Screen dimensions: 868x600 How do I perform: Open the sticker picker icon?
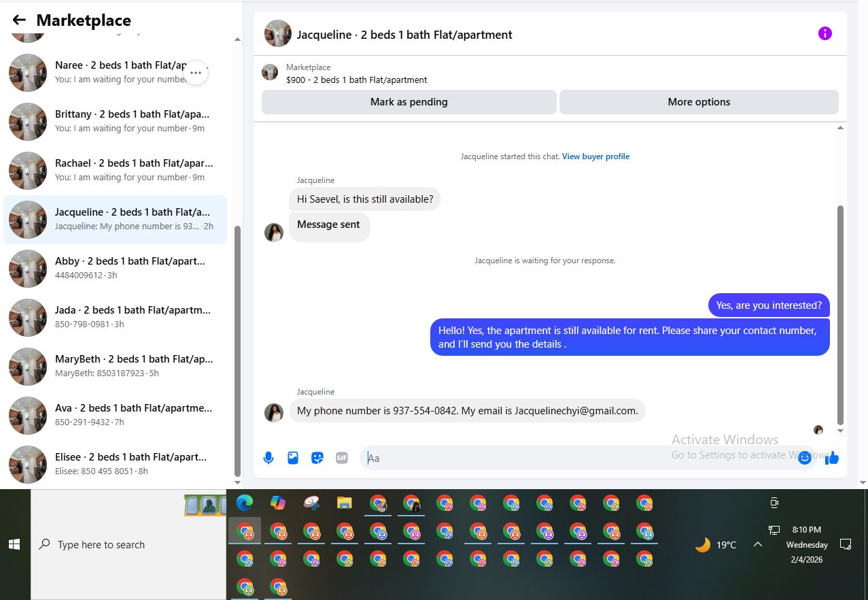coord(317,458)
